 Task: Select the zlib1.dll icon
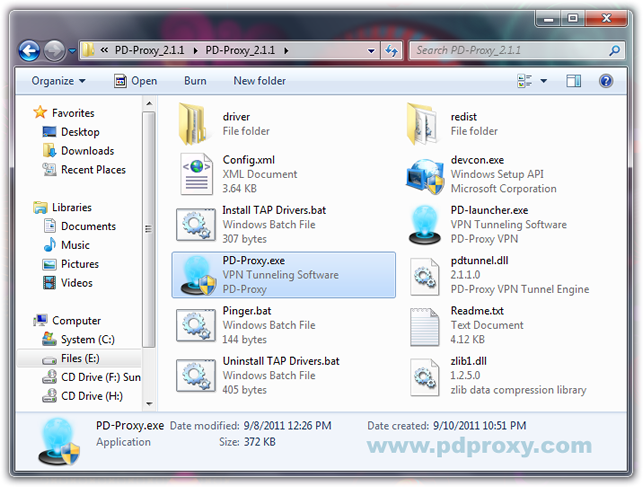(x=424, y=377)
